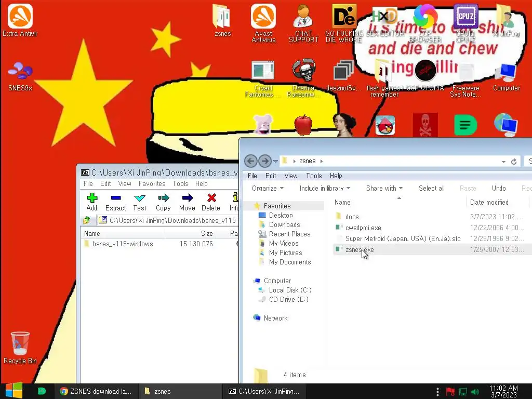
Task: Open the Share with dropdown
Action: pyautogui.click(x=384, y=188)
